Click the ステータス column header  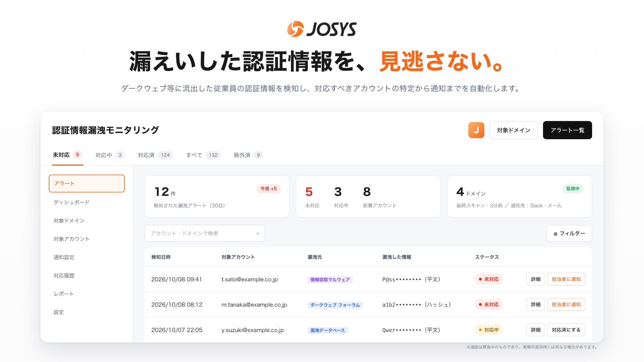(487, 257)
